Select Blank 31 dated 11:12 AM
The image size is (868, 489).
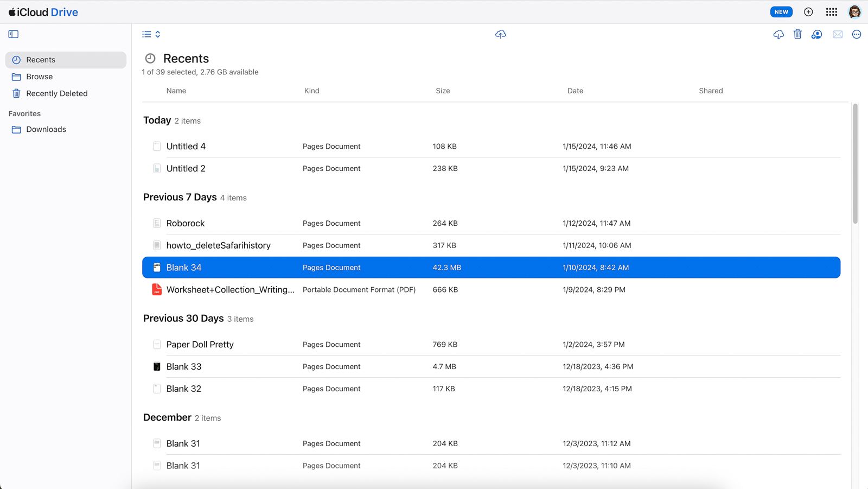tap(491, 443)
